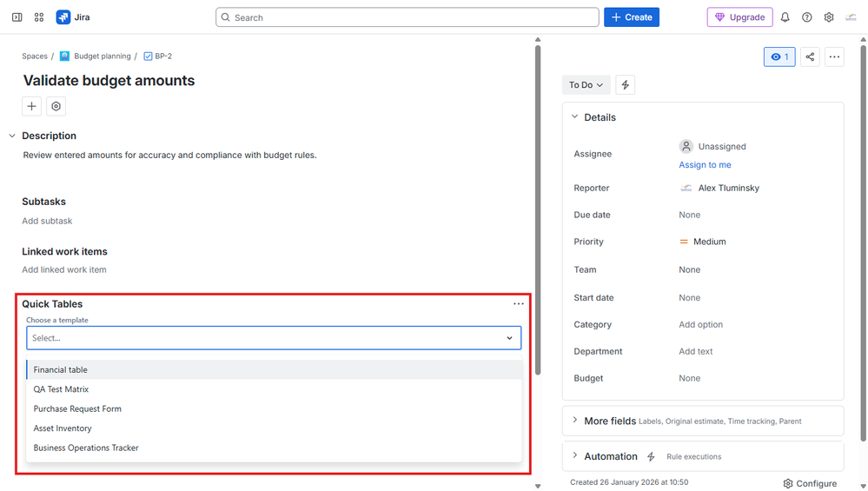Click the Upgrade button
Image resolution: width=868 pixels, height=491 pixels.
pos(739,17)
